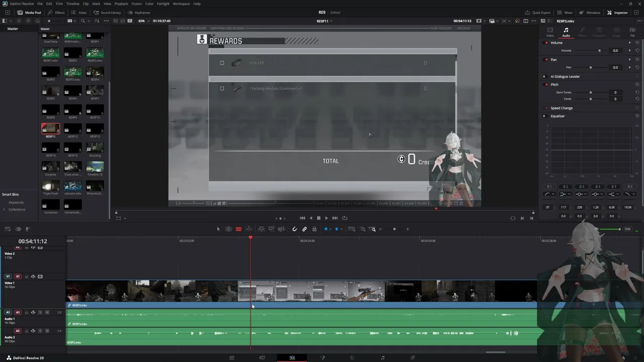Open EQ Band 3 filter type dropdown
The image size is (644, 362).
581,194
